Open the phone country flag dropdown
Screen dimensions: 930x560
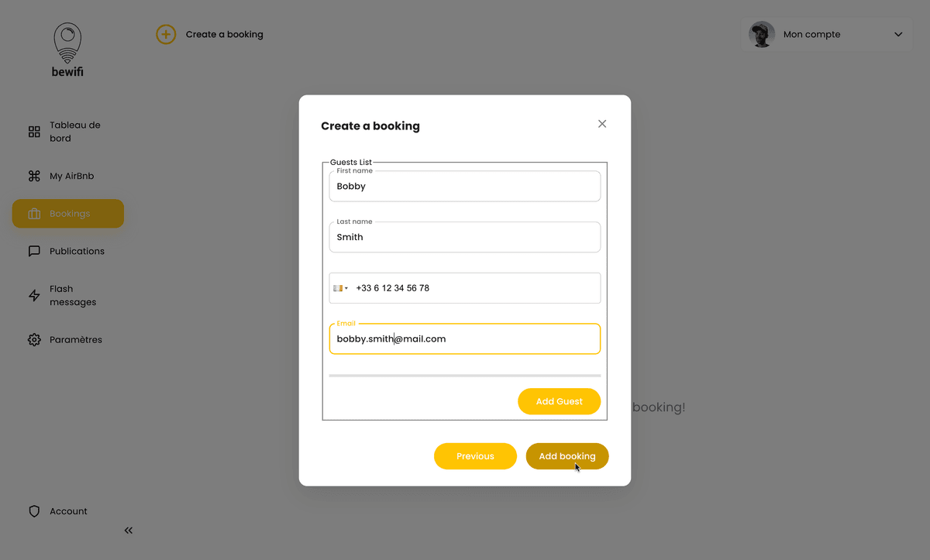tap(340, 288)
